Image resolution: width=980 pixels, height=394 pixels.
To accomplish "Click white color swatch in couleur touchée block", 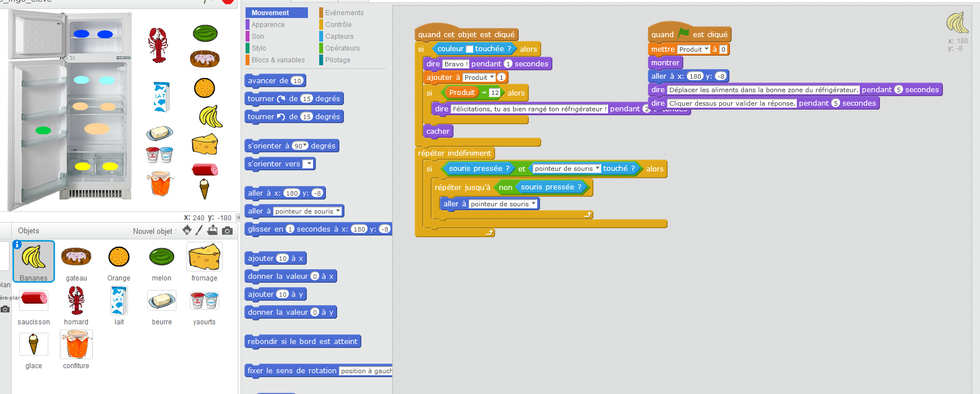I will (470, 49).
